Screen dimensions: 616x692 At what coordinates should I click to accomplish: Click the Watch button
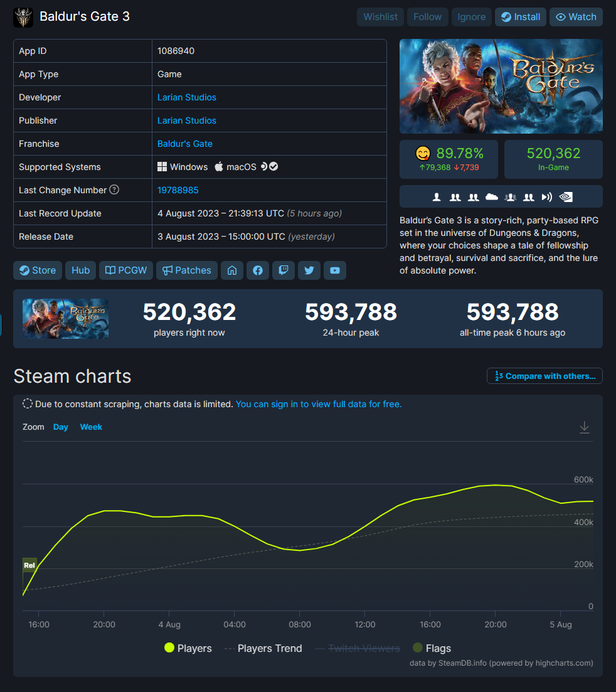tap(576, 17)
